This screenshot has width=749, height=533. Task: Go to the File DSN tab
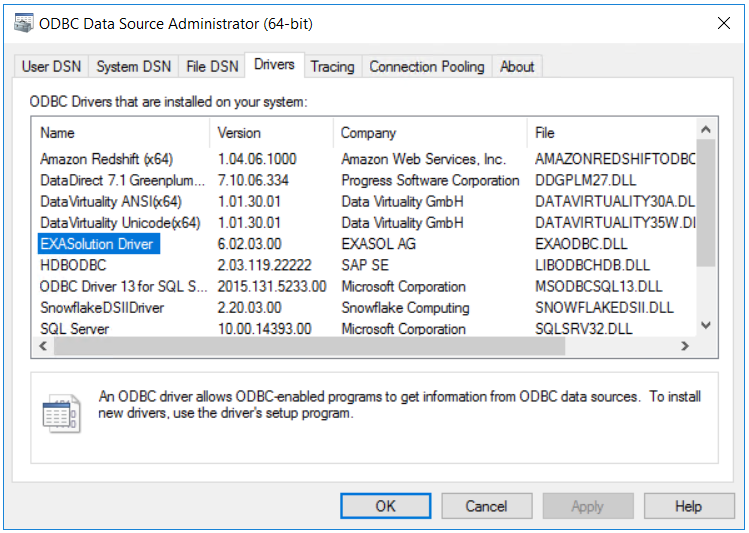click(212, 66)
